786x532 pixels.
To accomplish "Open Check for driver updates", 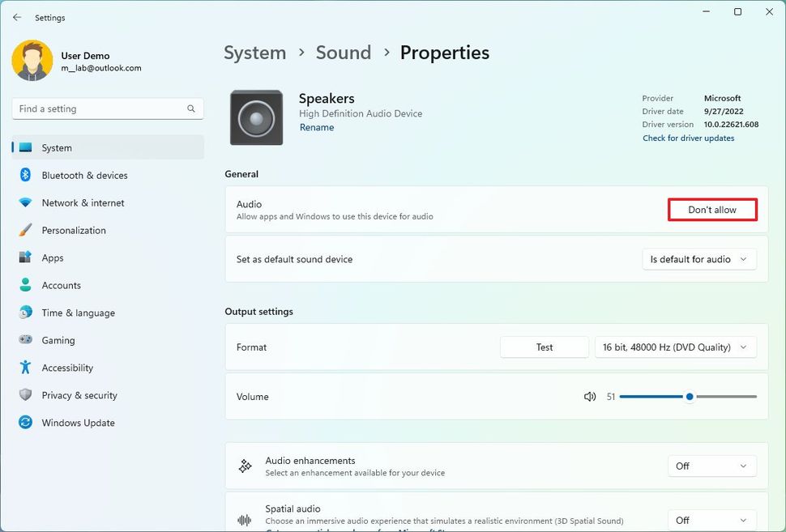I will coord(688,138).
